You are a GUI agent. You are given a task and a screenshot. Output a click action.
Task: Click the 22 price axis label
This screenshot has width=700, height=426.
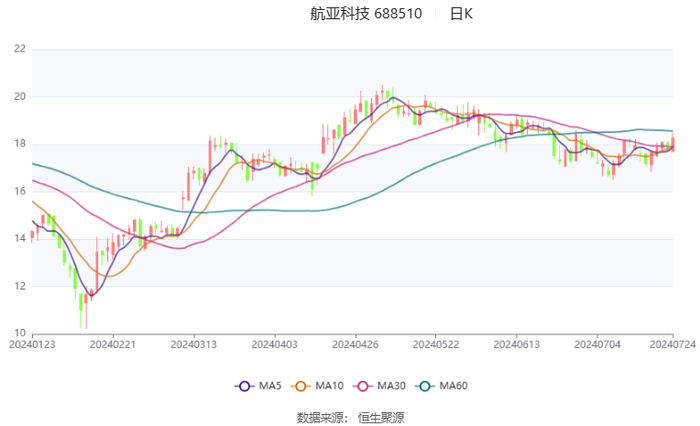[19, 49]
